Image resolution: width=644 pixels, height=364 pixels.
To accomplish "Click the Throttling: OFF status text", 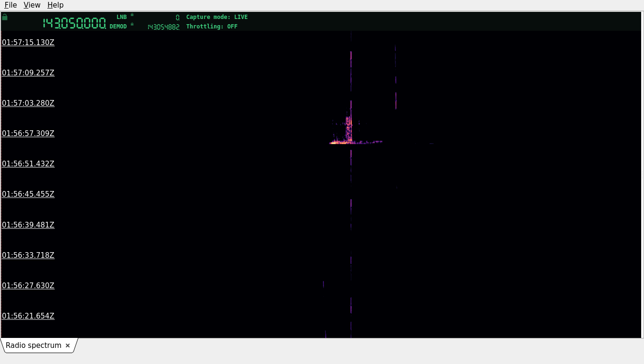I will coord(212,27).
